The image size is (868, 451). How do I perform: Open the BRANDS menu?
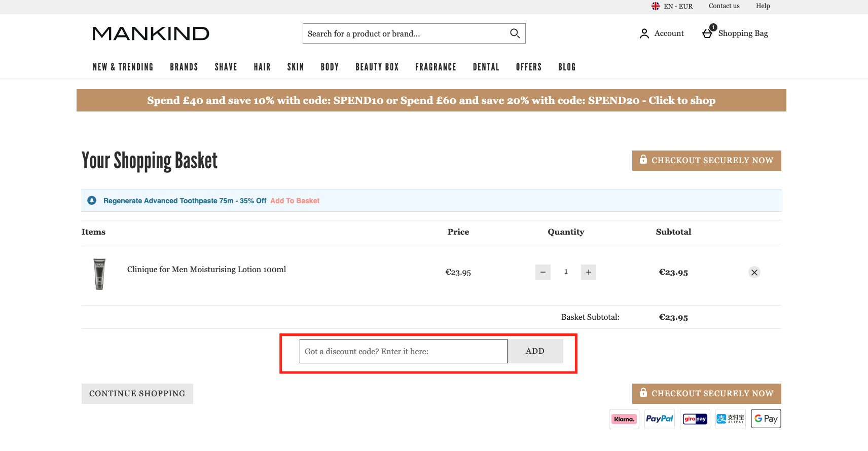184,67
